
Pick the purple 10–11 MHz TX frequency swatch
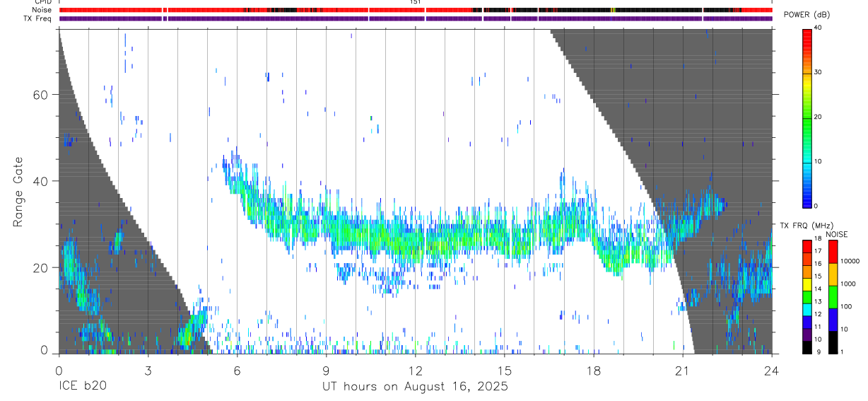click(807, 335)
